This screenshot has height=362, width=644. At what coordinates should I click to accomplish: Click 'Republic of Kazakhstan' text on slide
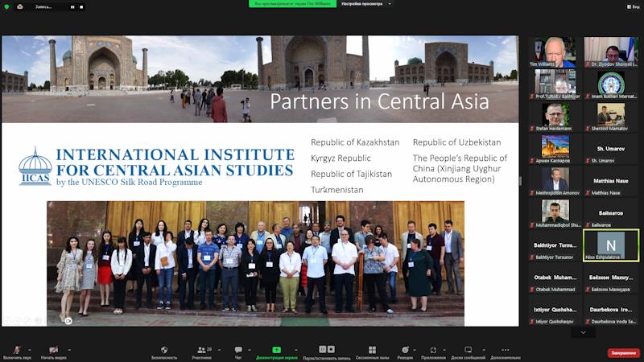point(355,142)
